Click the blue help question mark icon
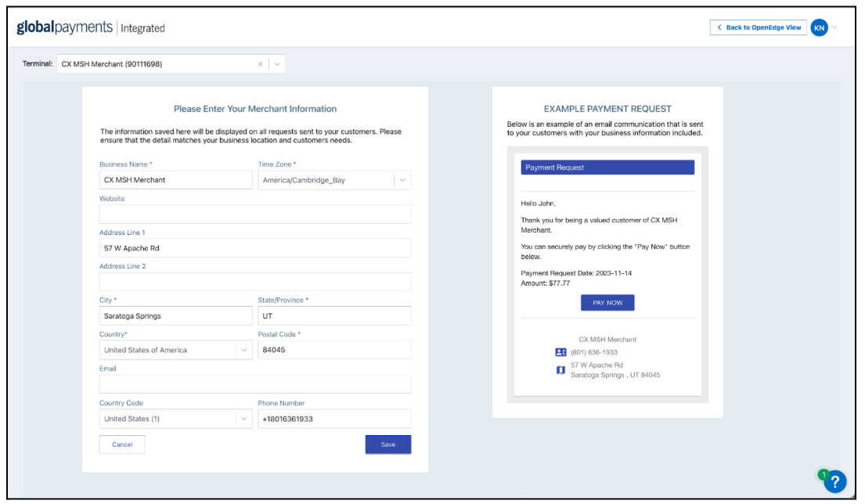865x504 pixels. [834, 481]
